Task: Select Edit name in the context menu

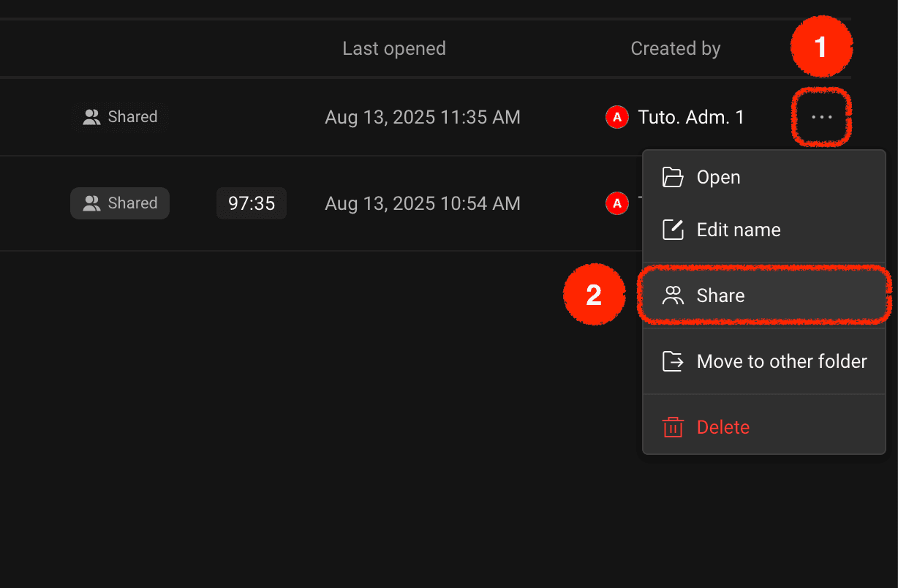Action: point(764,230)
